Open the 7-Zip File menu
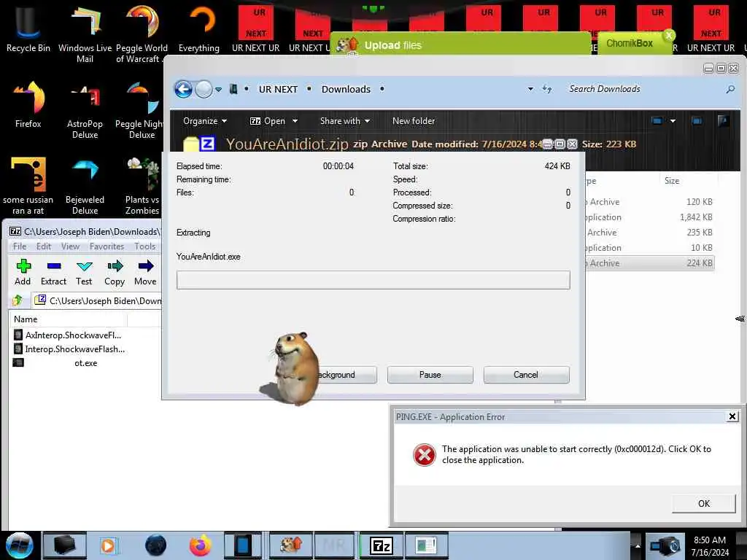This screenshot has width=747, height=560. [x=20, y=246]
